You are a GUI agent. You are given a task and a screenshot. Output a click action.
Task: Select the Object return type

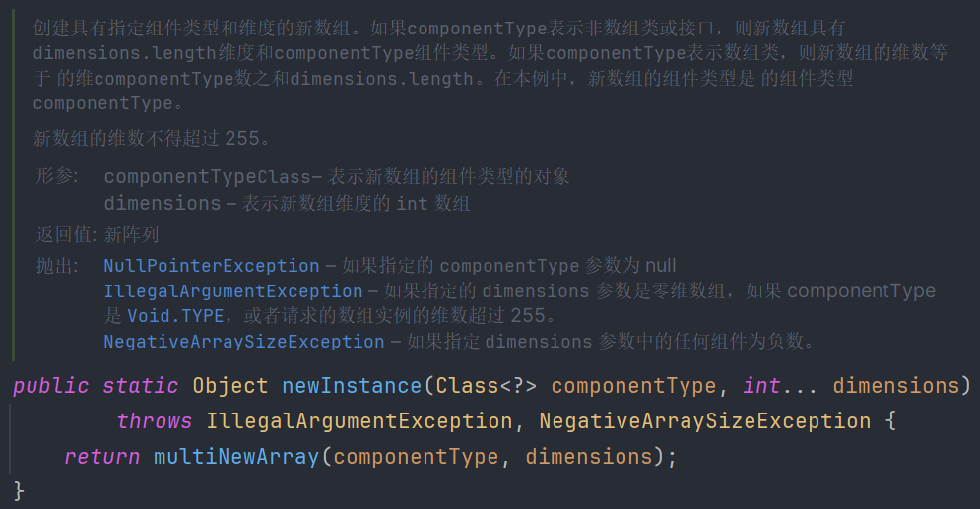click(x=230, y=386)
